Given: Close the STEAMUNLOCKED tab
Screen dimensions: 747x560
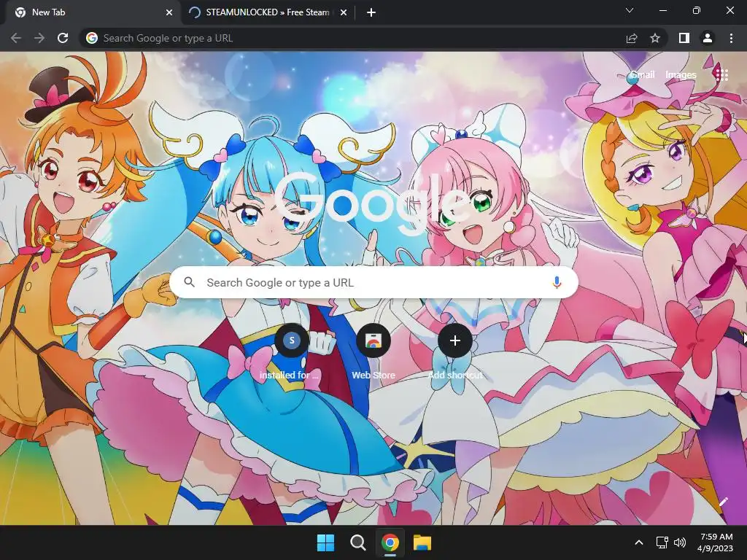Looking at the screenshot, I should (344, 13).
